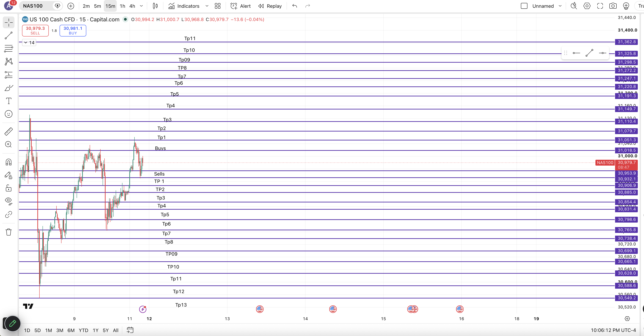The height and width of the screenshot is (336, 644).
Task: Switch to the 2m timeframe
Action: 86,6
